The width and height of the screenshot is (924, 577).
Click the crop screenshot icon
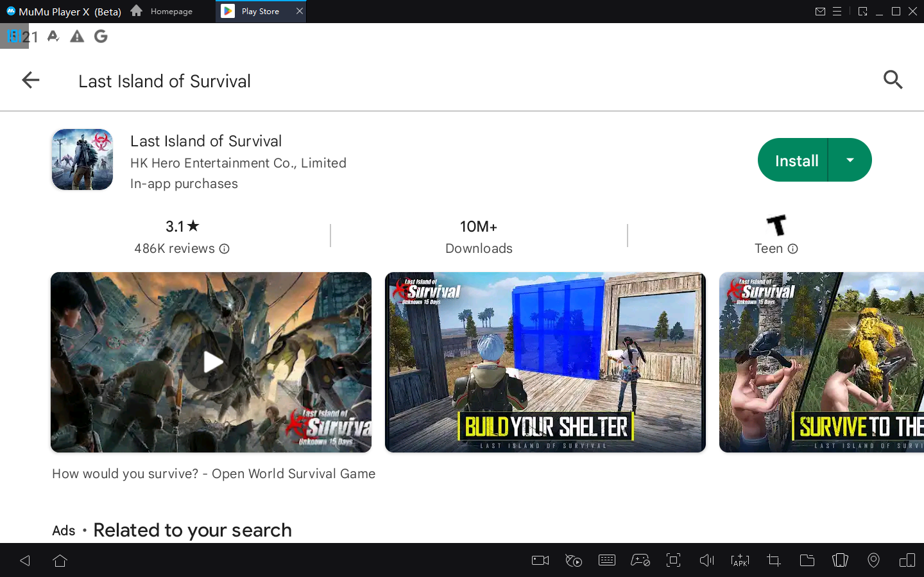click(773, 560)
